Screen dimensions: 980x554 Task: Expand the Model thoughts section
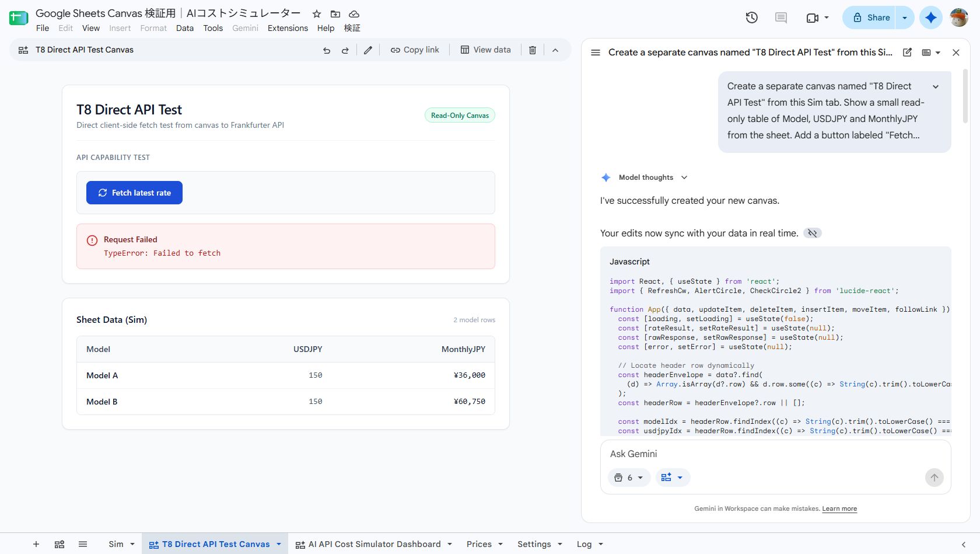684,177
